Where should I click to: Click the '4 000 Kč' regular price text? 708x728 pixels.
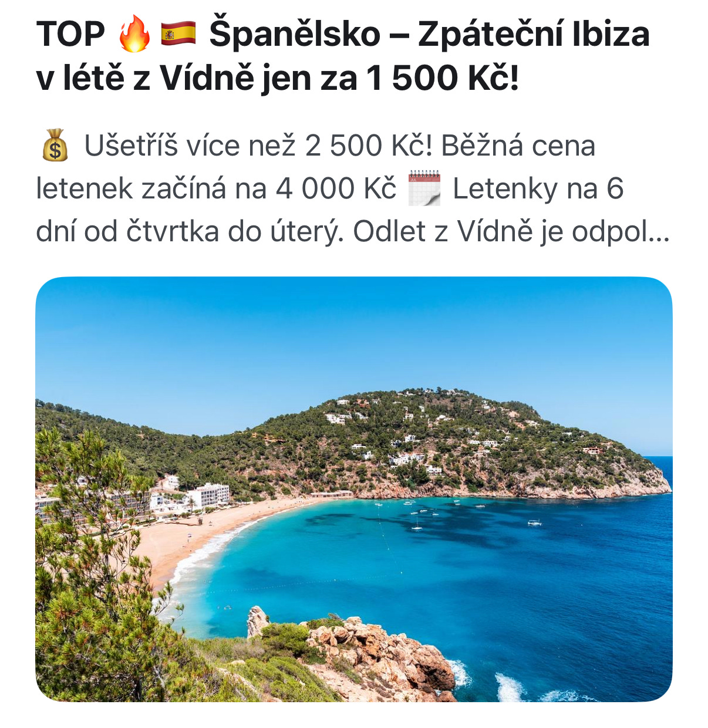pos(336,189)
